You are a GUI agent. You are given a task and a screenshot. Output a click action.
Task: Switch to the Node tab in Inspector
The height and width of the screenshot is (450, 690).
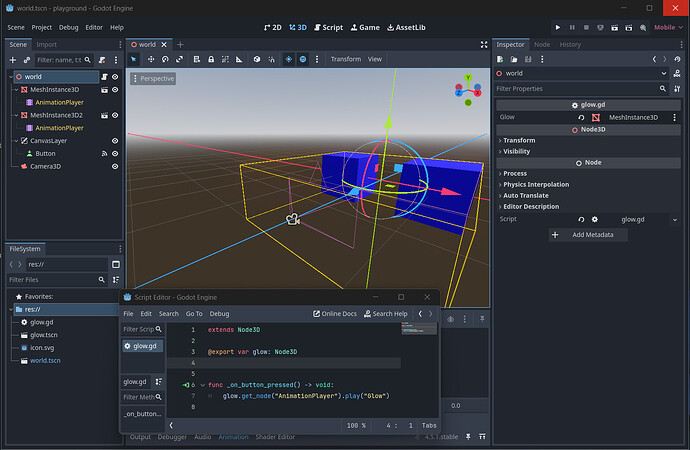tap(542, 44)
